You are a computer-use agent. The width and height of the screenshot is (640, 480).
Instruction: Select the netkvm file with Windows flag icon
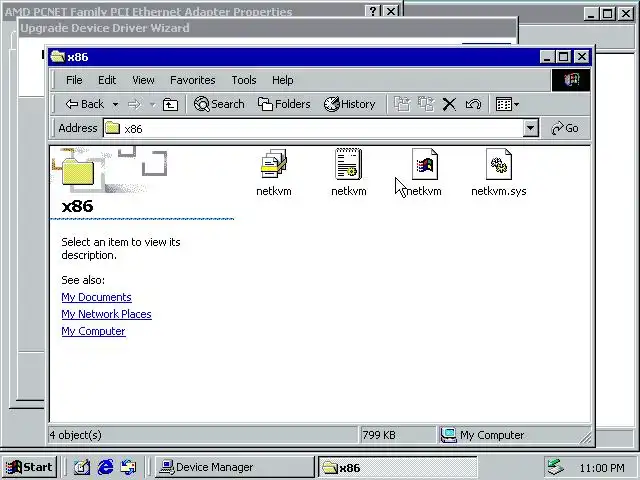(424, 172)
